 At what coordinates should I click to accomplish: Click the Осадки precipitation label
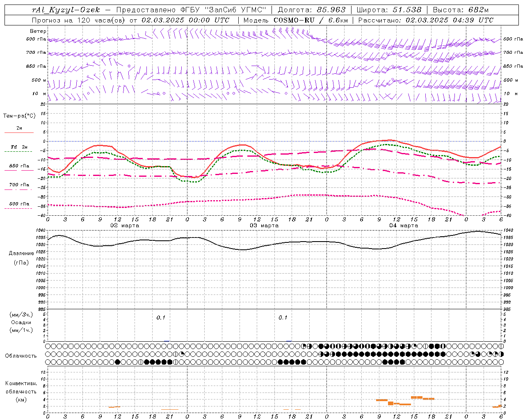[21, 322]
